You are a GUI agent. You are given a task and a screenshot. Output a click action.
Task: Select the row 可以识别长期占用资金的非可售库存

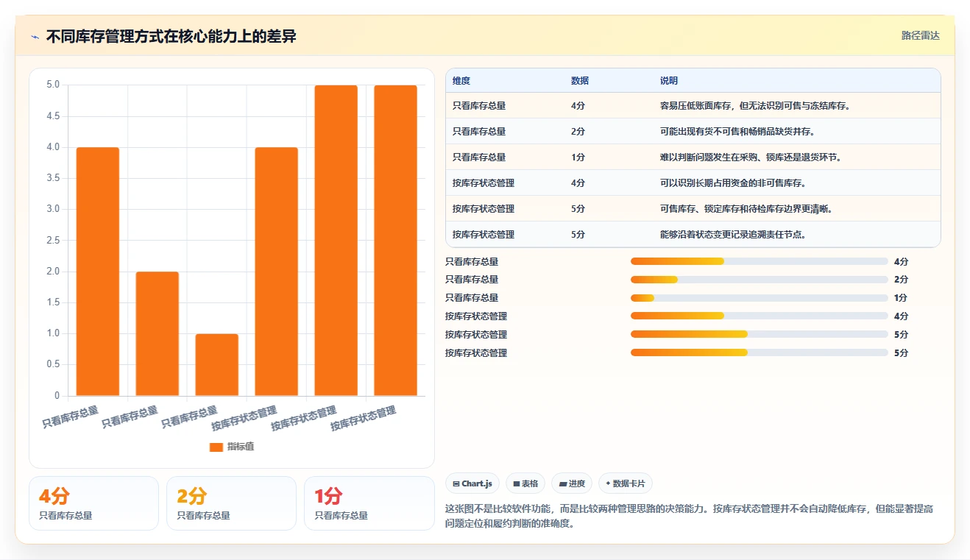pos(693,183)
